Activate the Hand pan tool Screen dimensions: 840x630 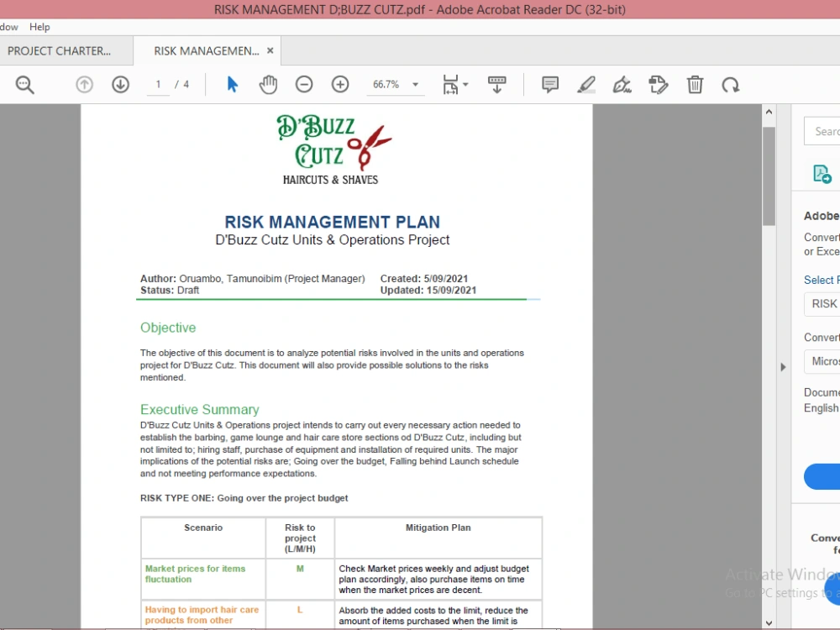click(268, 85)
